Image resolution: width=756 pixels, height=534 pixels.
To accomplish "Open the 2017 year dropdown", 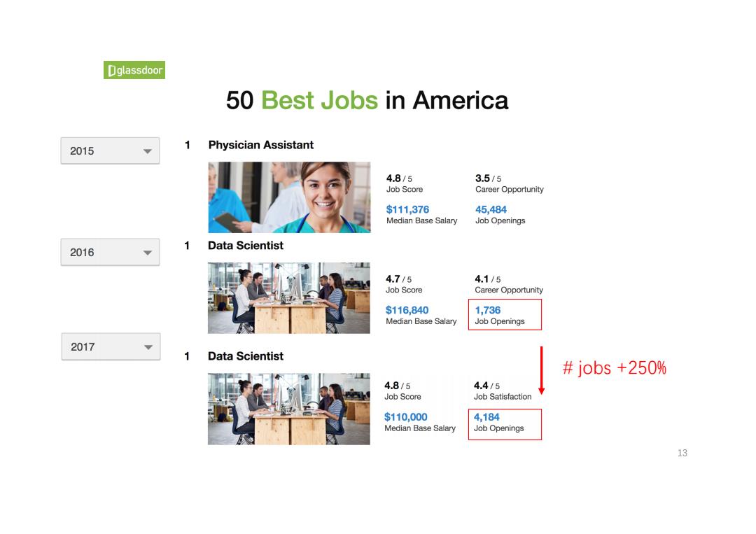I will 111,346.
